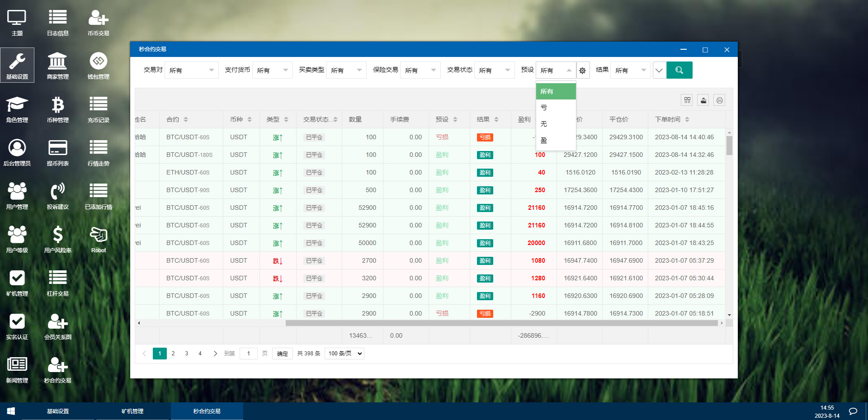This screenshot has height=420, width=868.
Task: Click the page number input field
Action: coord(248,354)
